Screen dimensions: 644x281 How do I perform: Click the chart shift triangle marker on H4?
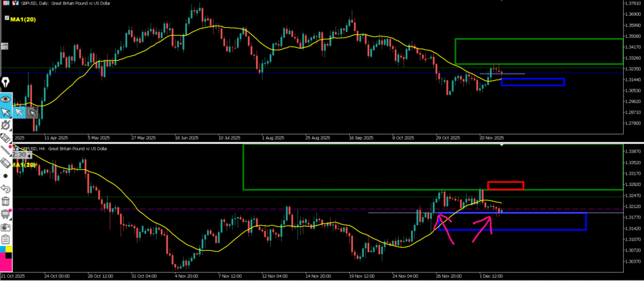click(502, 145)
